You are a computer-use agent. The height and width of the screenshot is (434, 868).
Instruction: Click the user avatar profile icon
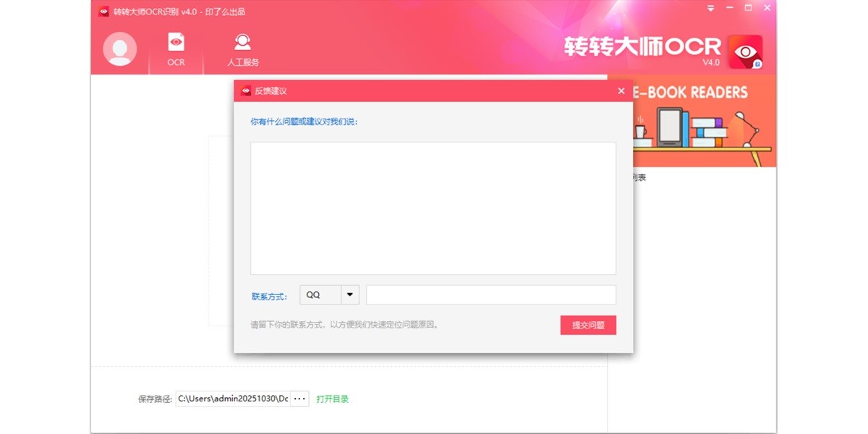click(120, 49)
